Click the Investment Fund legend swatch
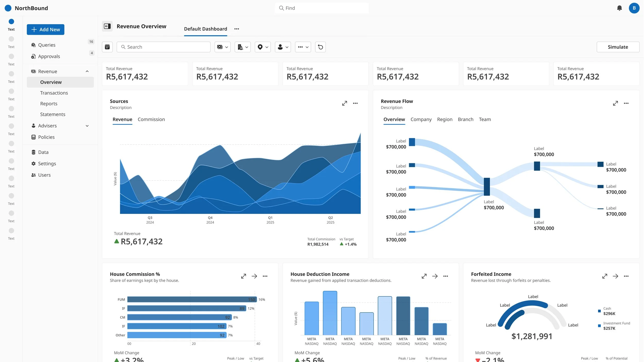644x362 pixels. (599, 326)
